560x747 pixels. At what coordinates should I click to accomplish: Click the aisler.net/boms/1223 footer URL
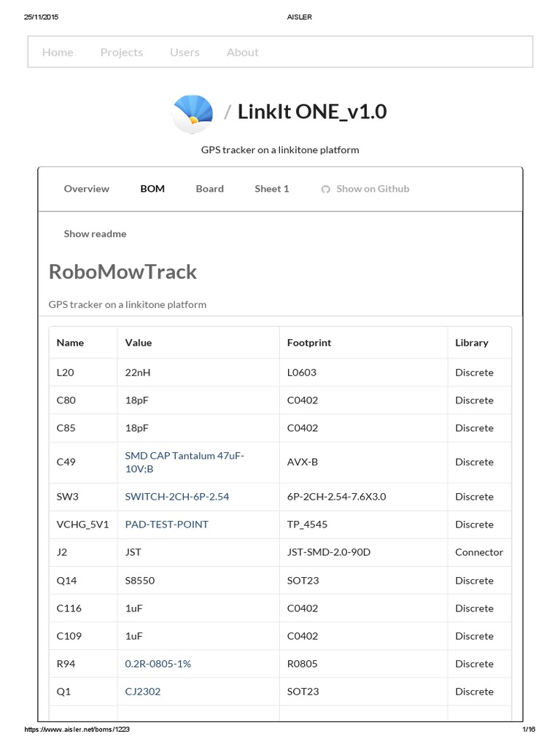[x=77, y=729]
